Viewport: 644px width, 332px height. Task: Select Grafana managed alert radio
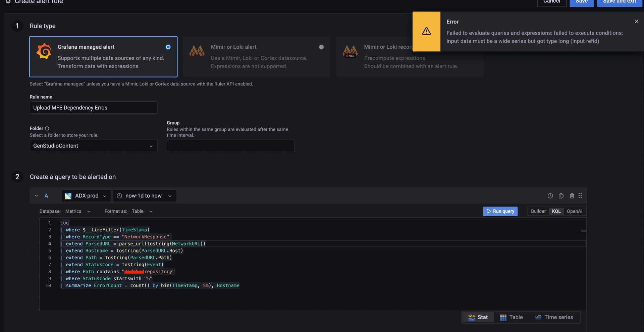click(x=168, y=47)
